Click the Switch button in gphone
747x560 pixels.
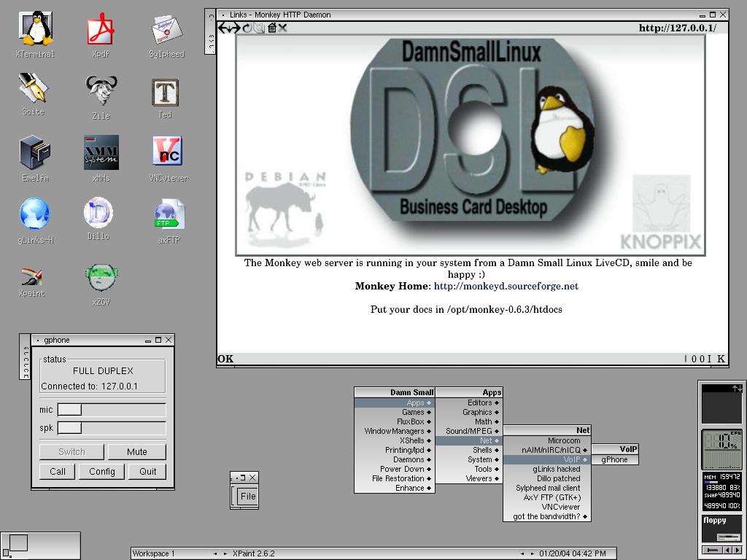coord(71,452)
